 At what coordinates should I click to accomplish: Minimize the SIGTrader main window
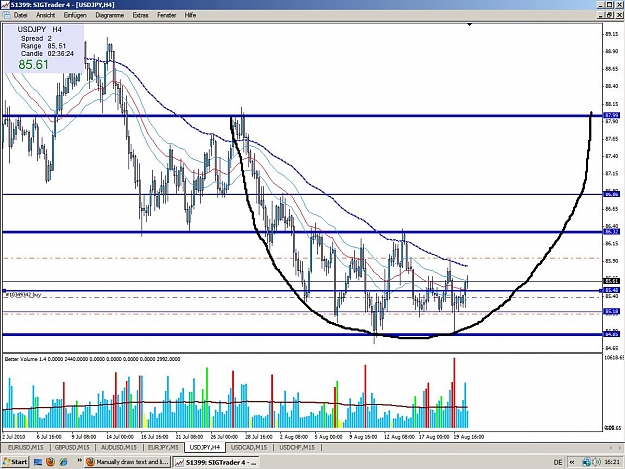pos(601,5)
